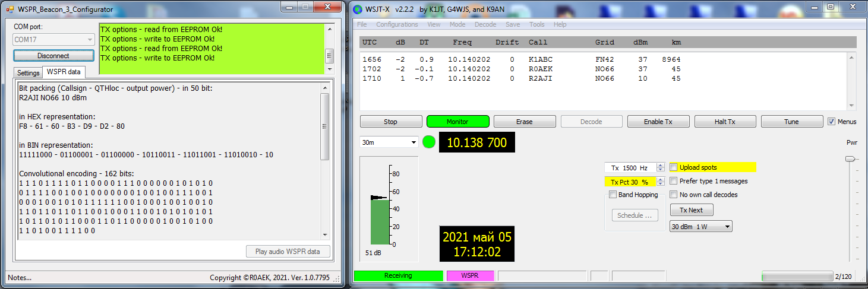Image resolution: width=868 pixels, height=289 pixels.
Task: Toggle the Menus checkbox
Action: [831, 122]
